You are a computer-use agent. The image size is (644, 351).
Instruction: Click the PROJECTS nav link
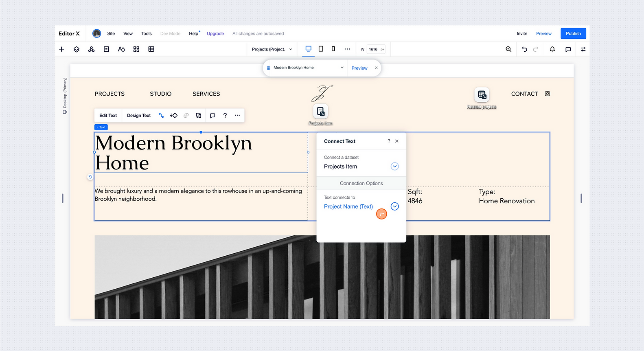pyautogui.click(x=110, y=94)
